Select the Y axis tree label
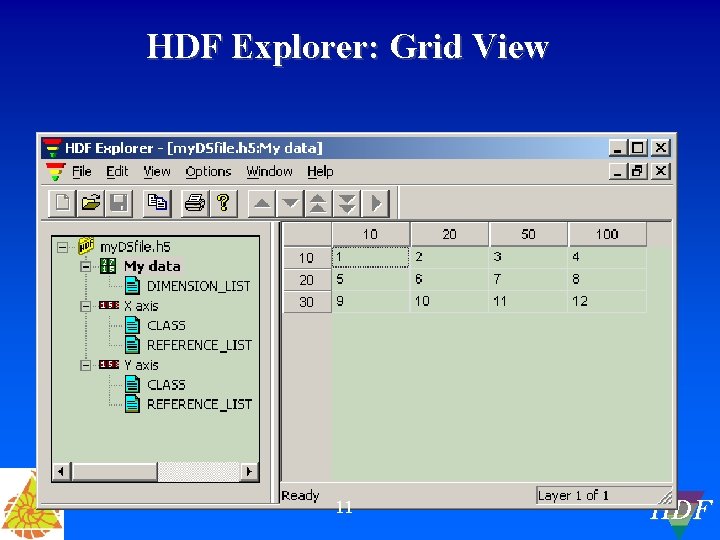The image size is (720, 540). click(x=141, y=365)
